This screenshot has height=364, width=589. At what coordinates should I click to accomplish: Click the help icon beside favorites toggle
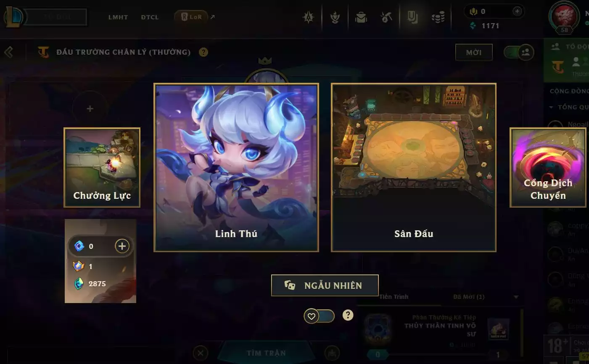pyautogui.click(x=348, y=315)
